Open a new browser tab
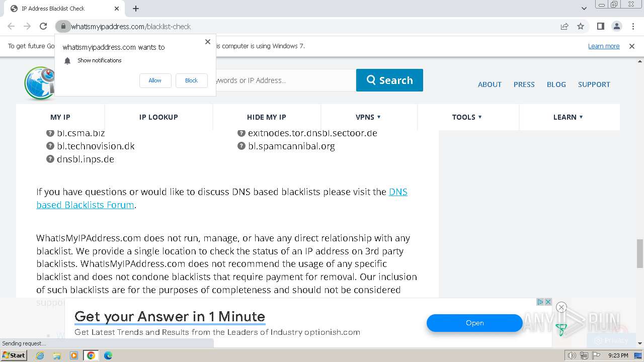The image size is (644, 362). 136,9
